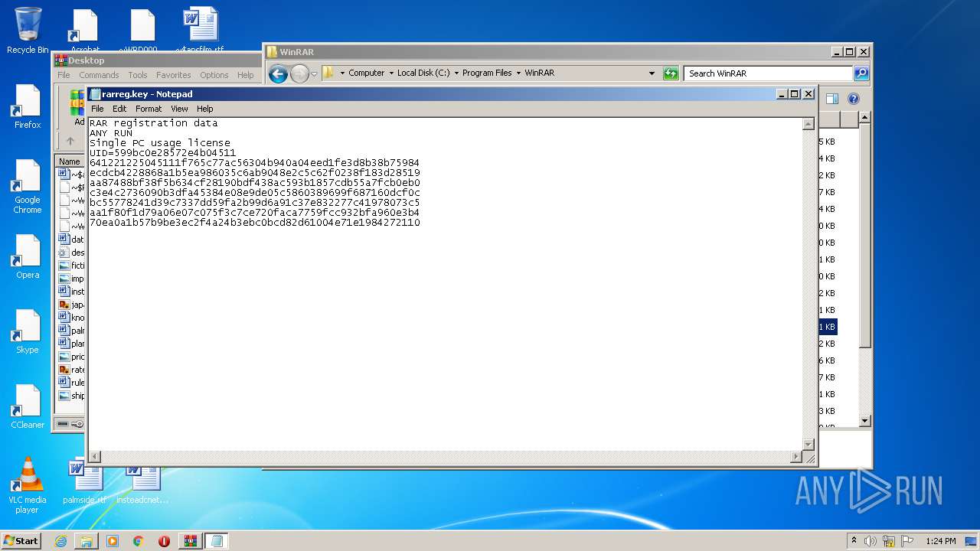The height and width of the screenshot is (551, 980).
Task: Click the Notepad vertical scrollbar up arrow
Action: [x=808, y=125]
